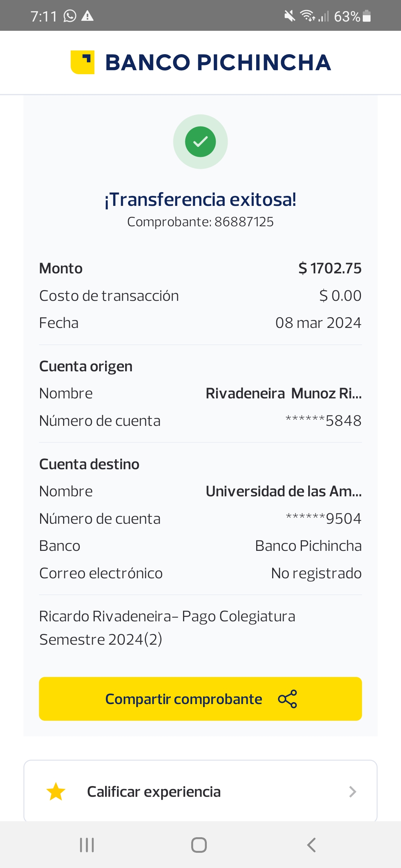Tap the battery icon in status bar

click(366, 16)
